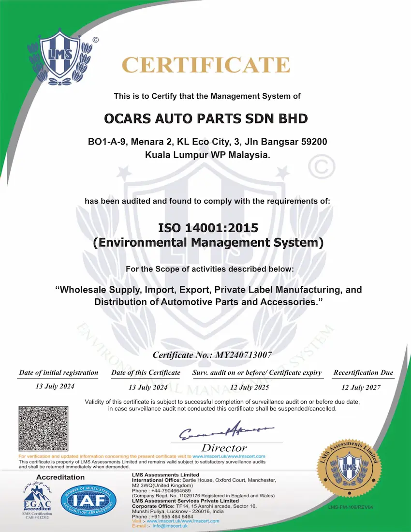Viewport: 411px width, 532px height.
Task: Open the footer website link next to Visit
Action: (183, 521)
